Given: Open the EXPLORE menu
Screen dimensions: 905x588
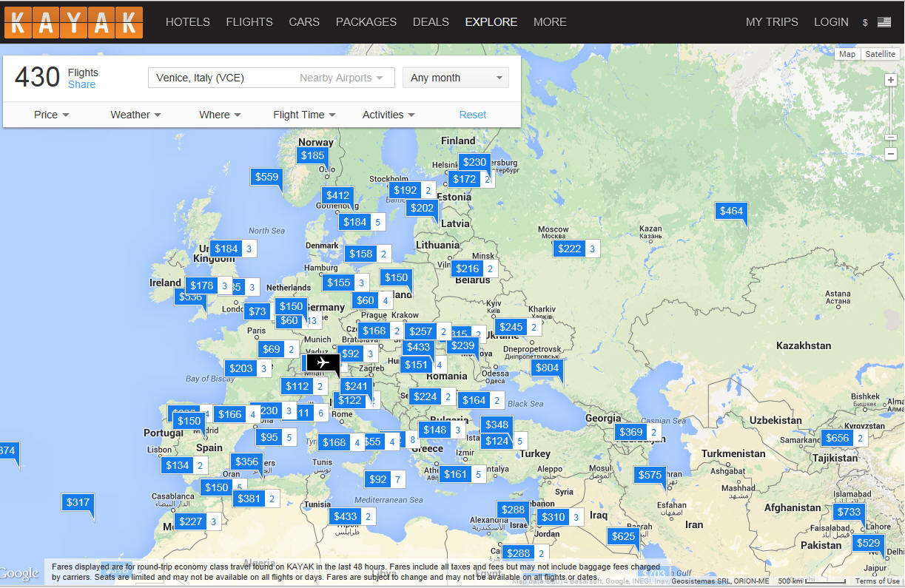Looking at the screenshot, I should click(491, 22).
